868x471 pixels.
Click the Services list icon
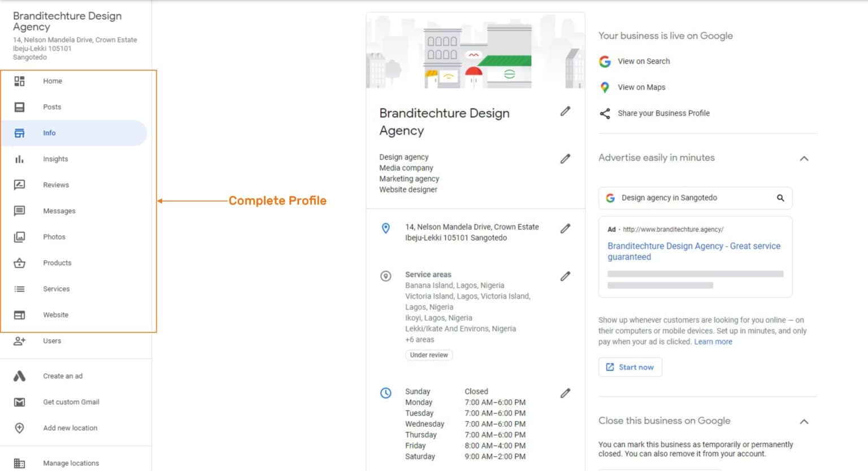(19, 289)
